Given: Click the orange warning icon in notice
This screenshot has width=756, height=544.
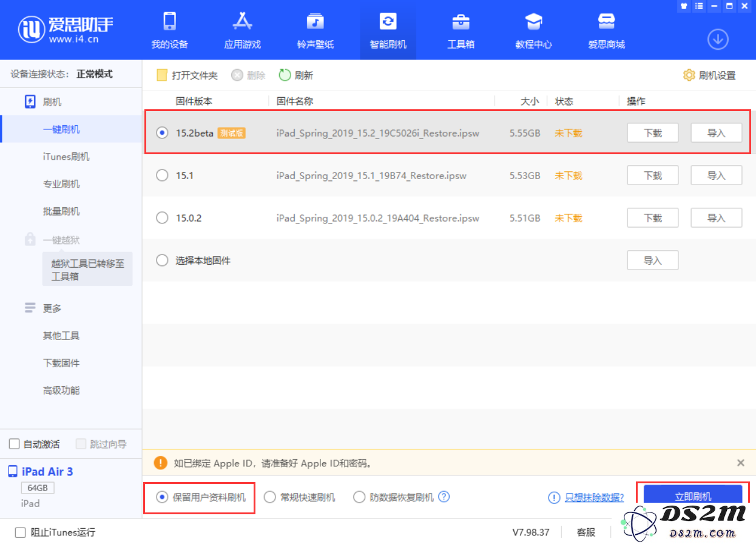Looking at the screenshot, I should pyautogui.click(x=160, y=463).
